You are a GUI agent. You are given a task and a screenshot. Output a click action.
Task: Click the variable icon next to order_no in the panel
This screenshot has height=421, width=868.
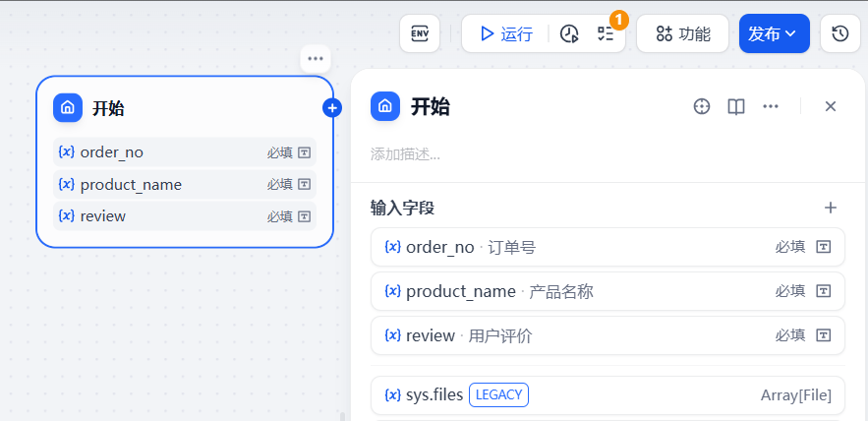(392, 247)
